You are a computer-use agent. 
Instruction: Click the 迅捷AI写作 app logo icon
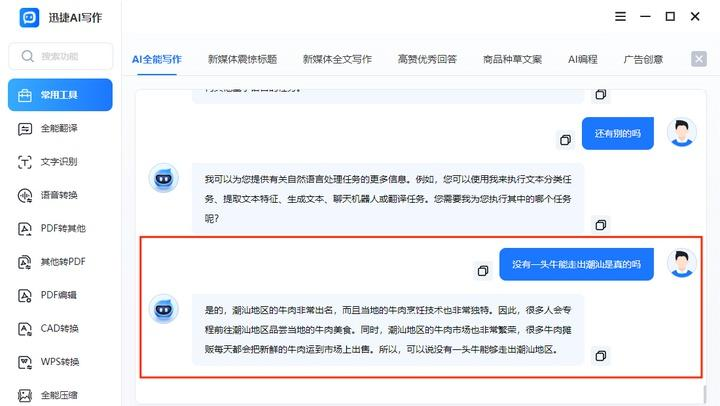tap(29, 17)
